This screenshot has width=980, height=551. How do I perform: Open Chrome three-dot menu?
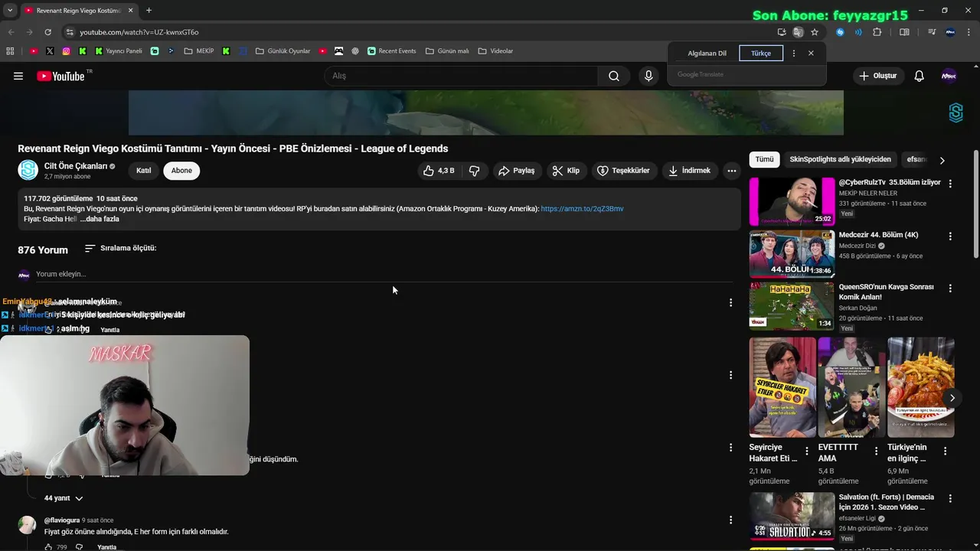(x=969, y=32)
